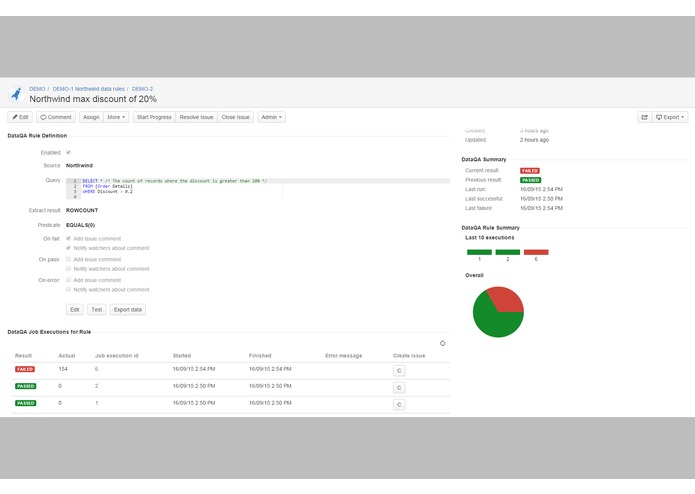
Task: Click the Test button
Action: (97, 310)
